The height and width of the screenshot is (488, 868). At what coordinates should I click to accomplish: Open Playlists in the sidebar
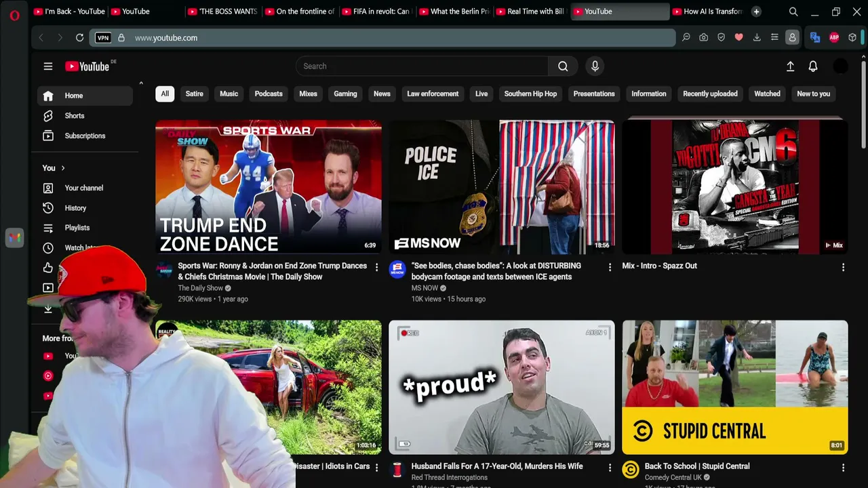pyautogui.click(x=85, y=228)
